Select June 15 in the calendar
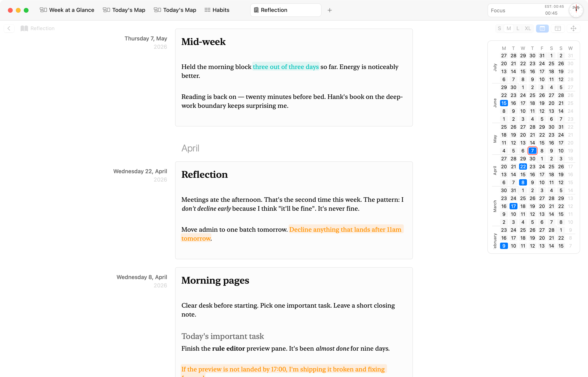588x377 pixels. click(504, 103)
